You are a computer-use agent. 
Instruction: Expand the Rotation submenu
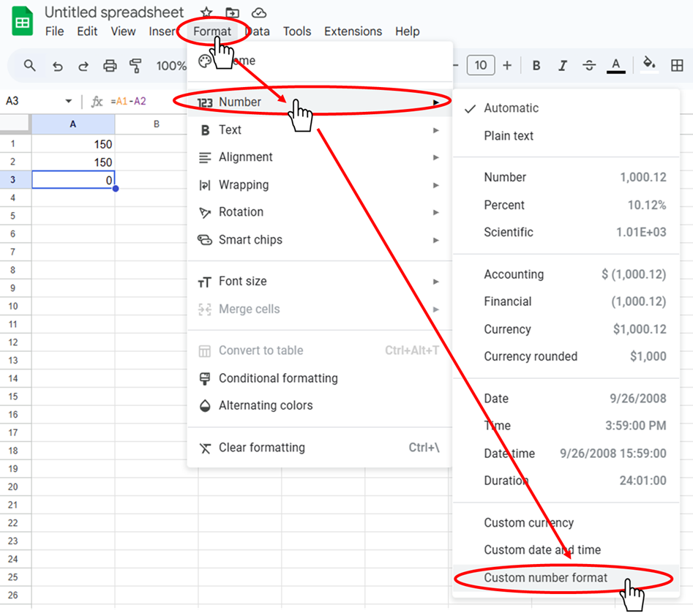(x=320, y=212)
